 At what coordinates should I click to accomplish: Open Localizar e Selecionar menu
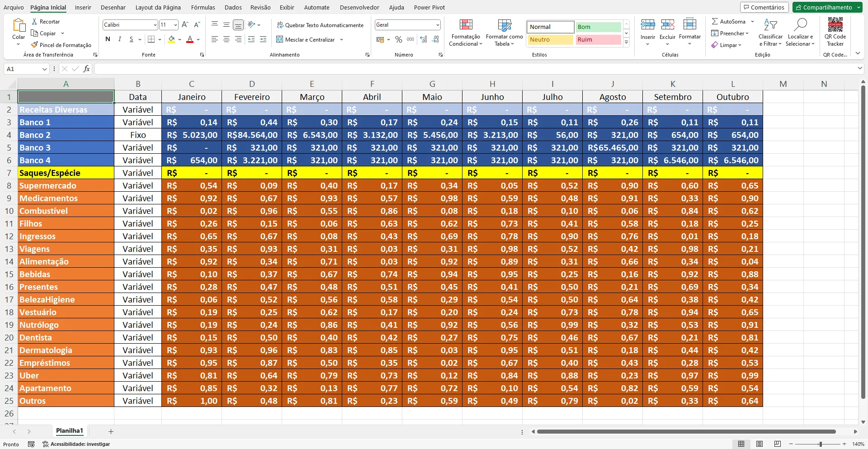tap(800, 33)
